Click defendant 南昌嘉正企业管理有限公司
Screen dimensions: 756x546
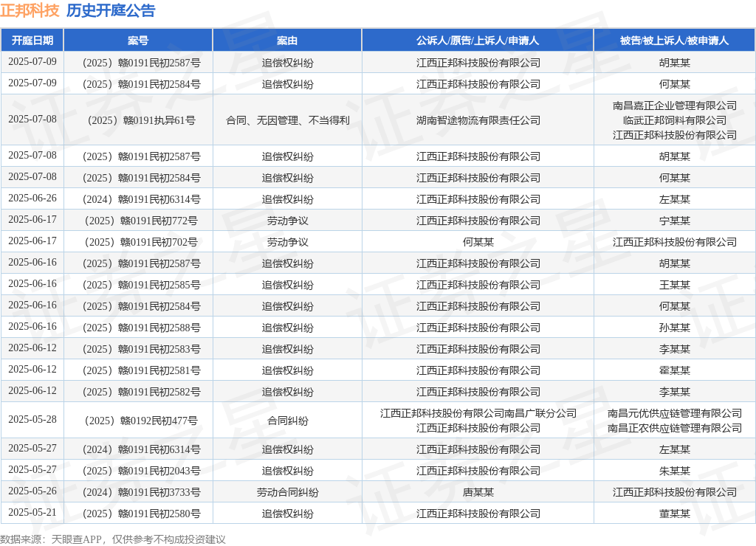675,106
